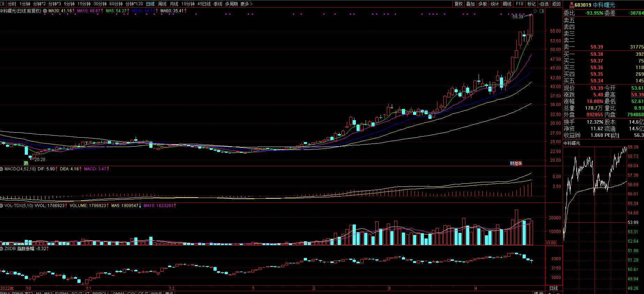Toggle 复权 price adjustment

pos(458,4)
